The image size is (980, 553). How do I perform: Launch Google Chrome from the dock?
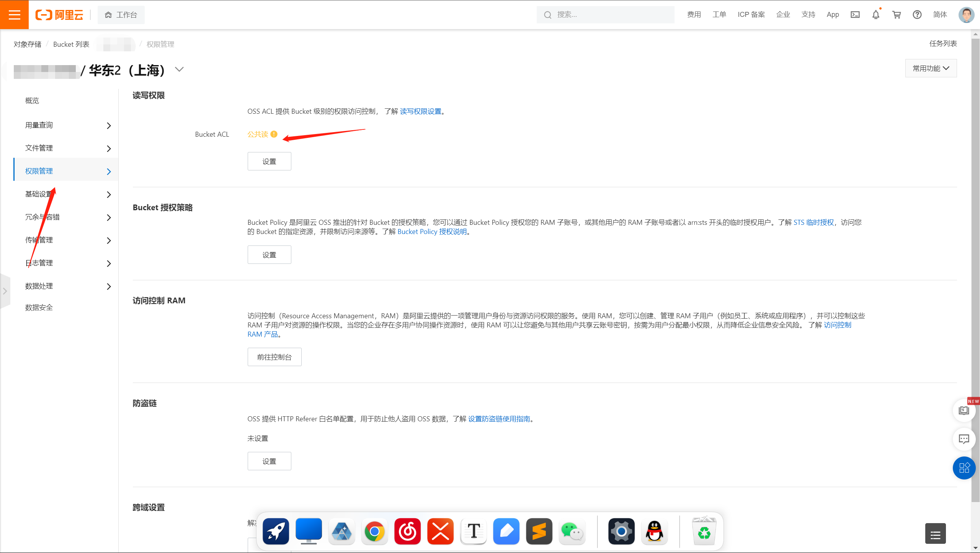[x=374, y=532]
